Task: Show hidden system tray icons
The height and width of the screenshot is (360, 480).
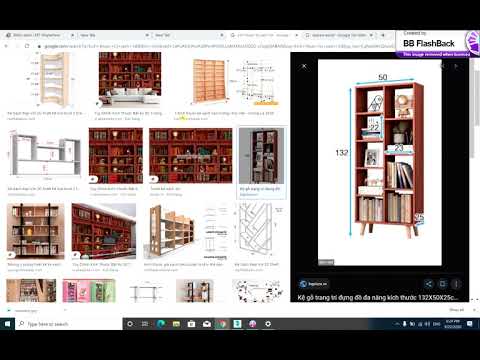Action: tap(397, 324)
